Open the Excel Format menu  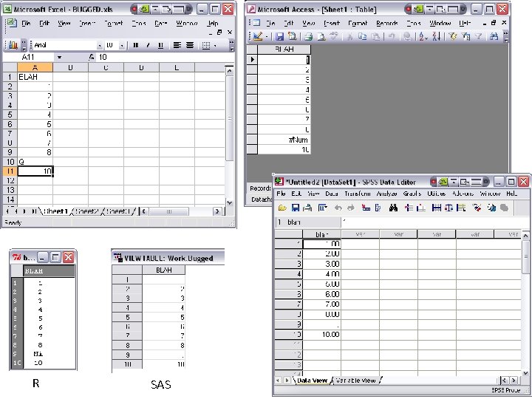coord(113,23)
